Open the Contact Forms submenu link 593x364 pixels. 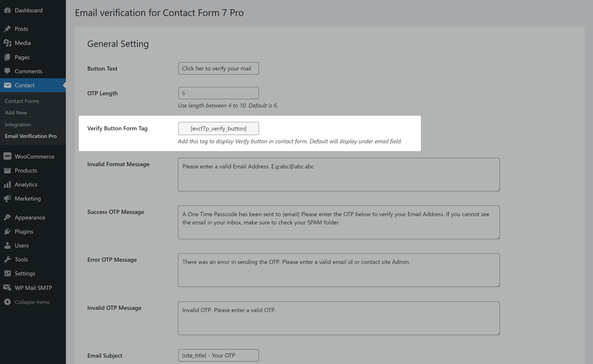pyautogui.click(x=22, y=101)
